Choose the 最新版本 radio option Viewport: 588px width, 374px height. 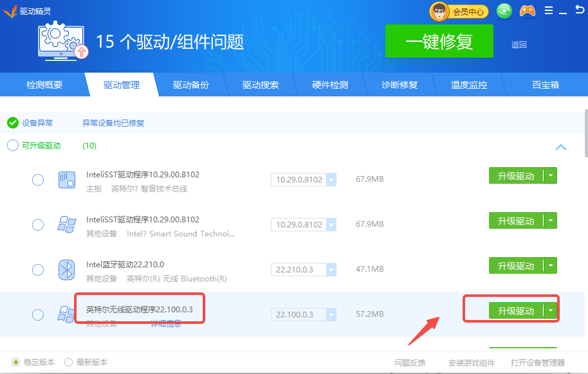point(69,362)
